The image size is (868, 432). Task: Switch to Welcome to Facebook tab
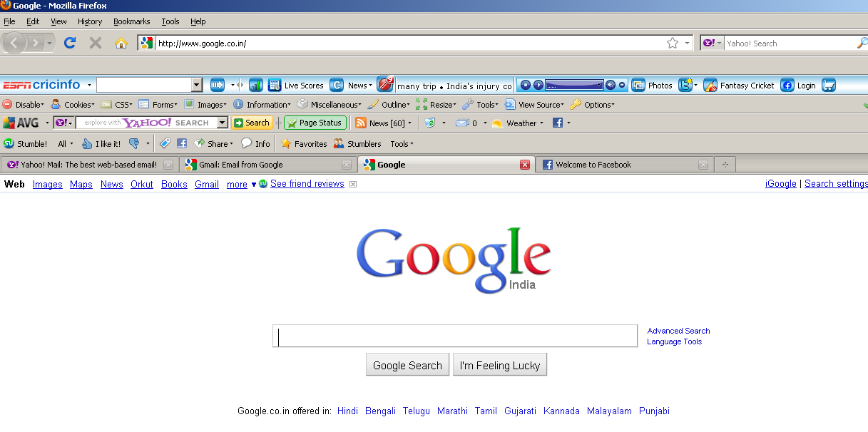click(624, 165)
